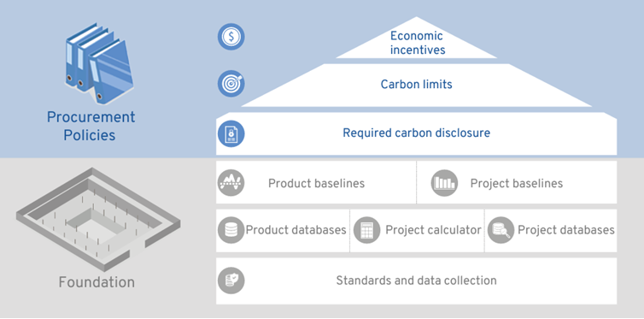Image resolution: width=644 pixels, height=319 pixels.
Task: Click the Project calculator label
Action: click(x=433, y=230)
